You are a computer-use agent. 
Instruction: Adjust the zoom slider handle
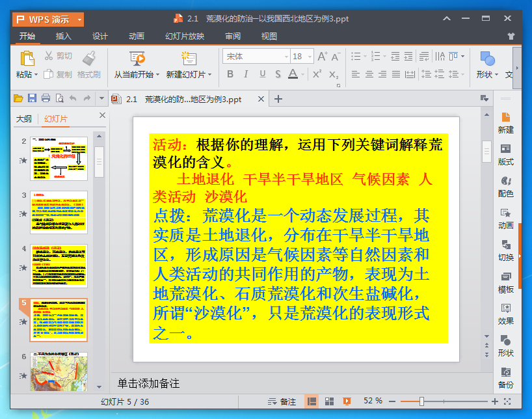tap(421, 401)
